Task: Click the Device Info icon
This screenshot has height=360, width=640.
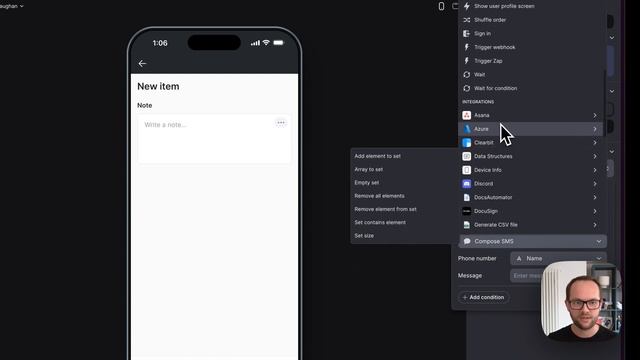Action: [467, 170]
